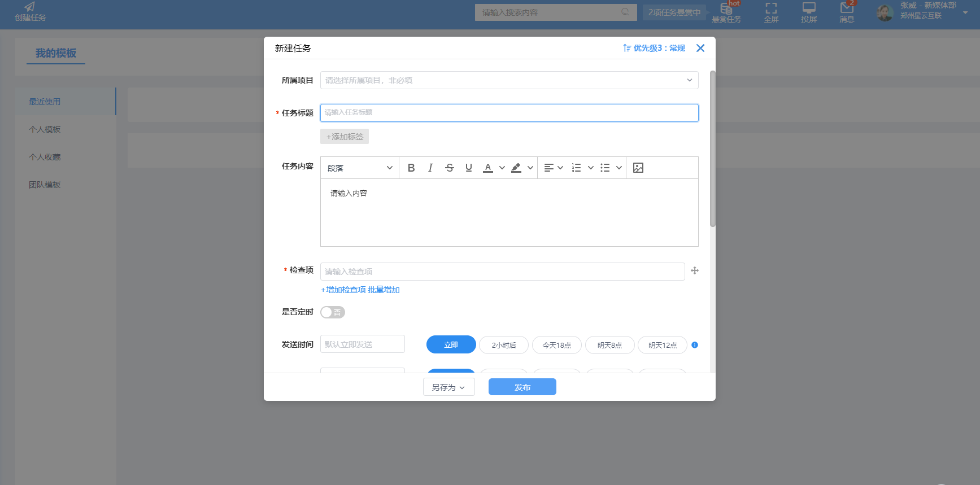Open the 段落 paragraph style dropdown
The image size is (980, 485).
[x=360, y=168]
